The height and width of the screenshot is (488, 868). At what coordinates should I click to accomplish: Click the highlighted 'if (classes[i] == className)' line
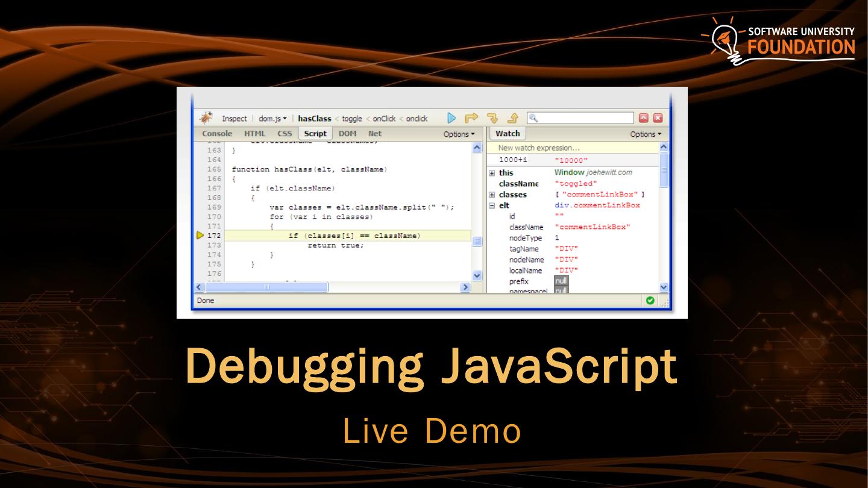click(348, 236)
